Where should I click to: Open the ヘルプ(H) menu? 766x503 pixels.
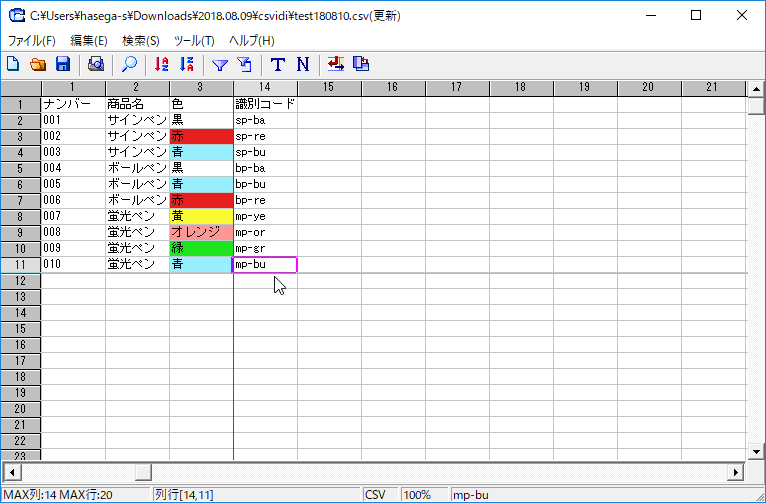click(252, 41)
